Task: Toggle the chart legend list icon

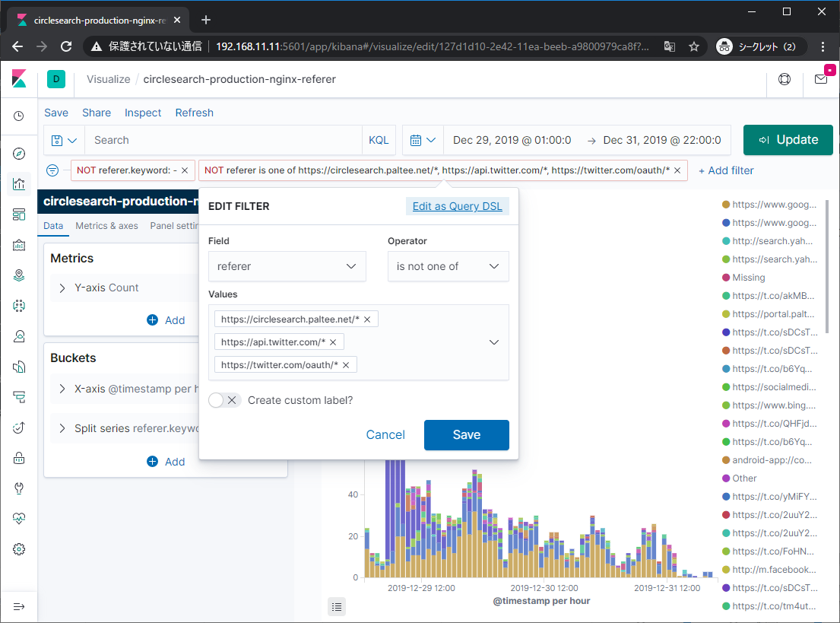Action: click(338, 606)
